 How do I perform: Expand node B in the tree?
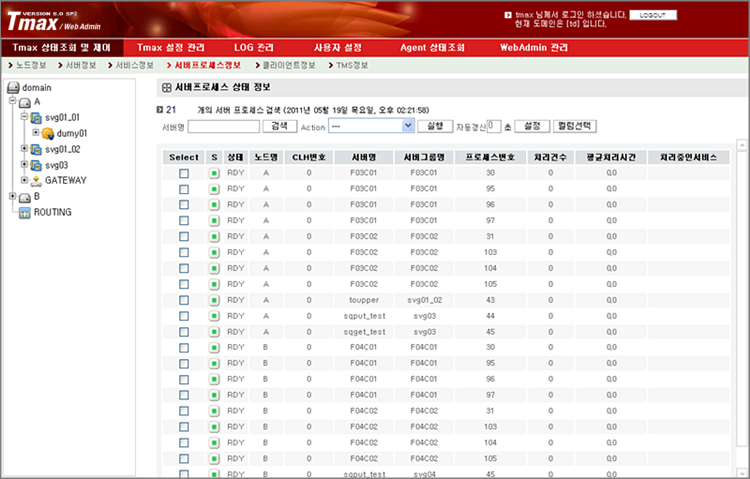(x=13, y=196)
